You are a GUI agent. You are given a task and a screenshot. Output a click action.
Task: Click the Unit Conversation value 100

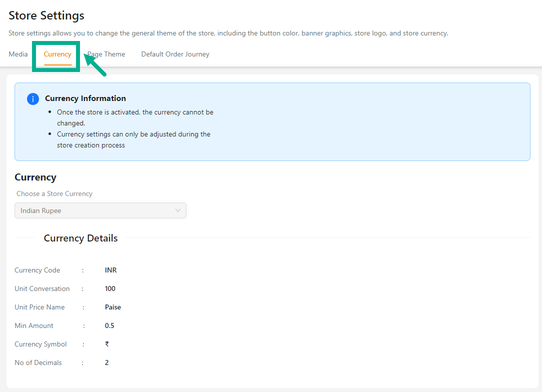[x=110, y=288]
